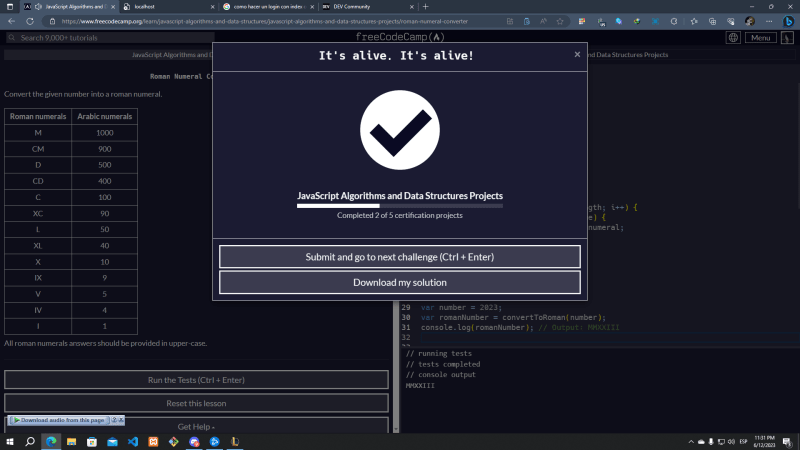Click the language globe icon
Viewport: 800px width, 450px height.
pyautogui.click(x=733, y=38)
